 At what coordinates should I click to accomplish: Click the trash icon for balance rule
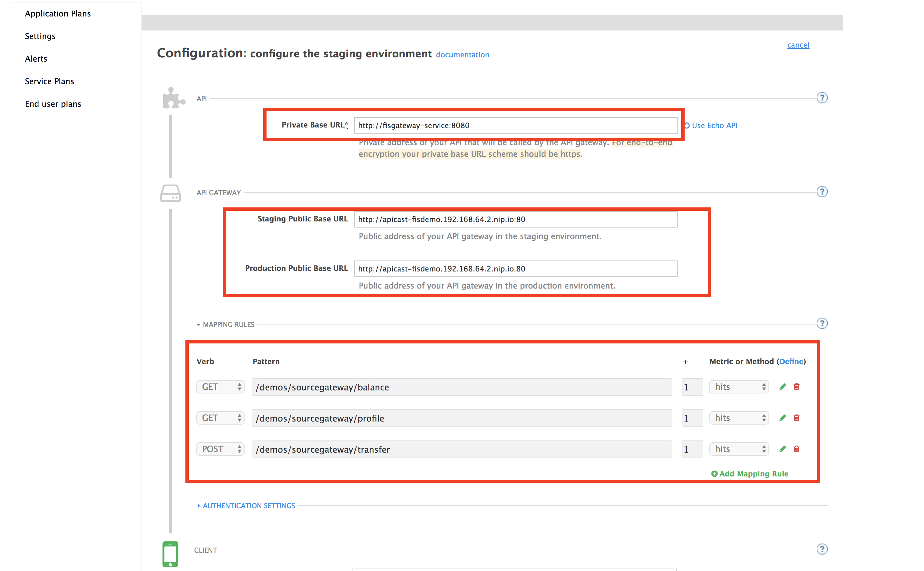click(x=797, y=387)
